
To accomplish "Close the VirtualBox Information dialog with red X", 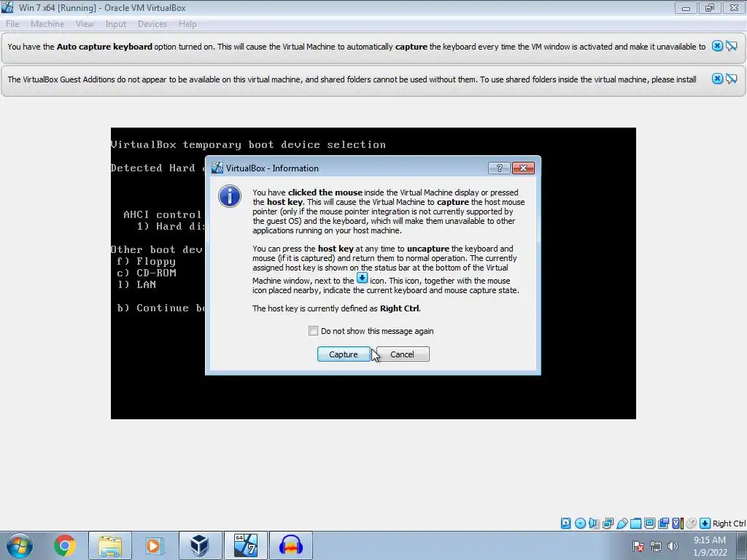I will tap(523, 168).
